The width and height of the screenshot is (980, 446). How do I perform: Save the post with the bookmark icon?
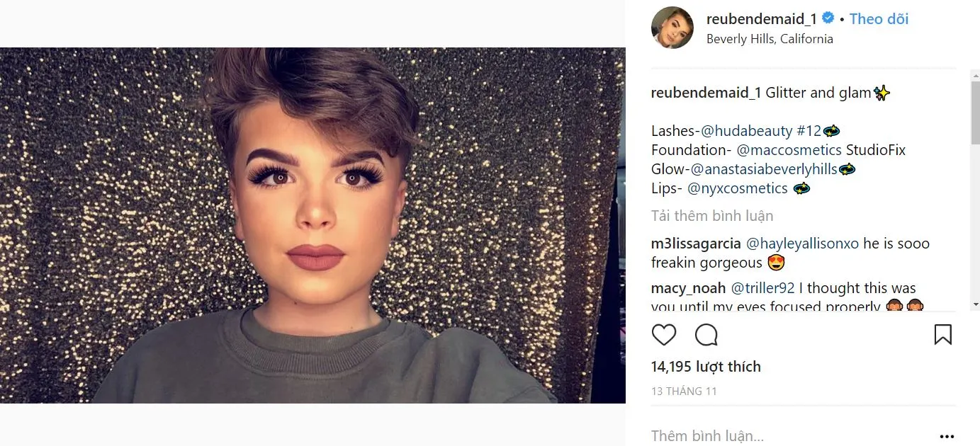point(943,334)
